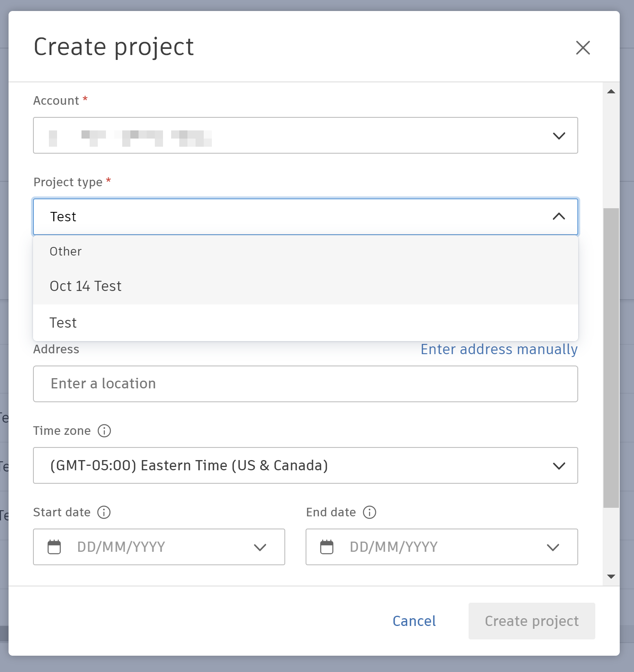The height and width of the screenshot is (672, 634).
Task: Click the End date calendar icon
Action: 327,547
